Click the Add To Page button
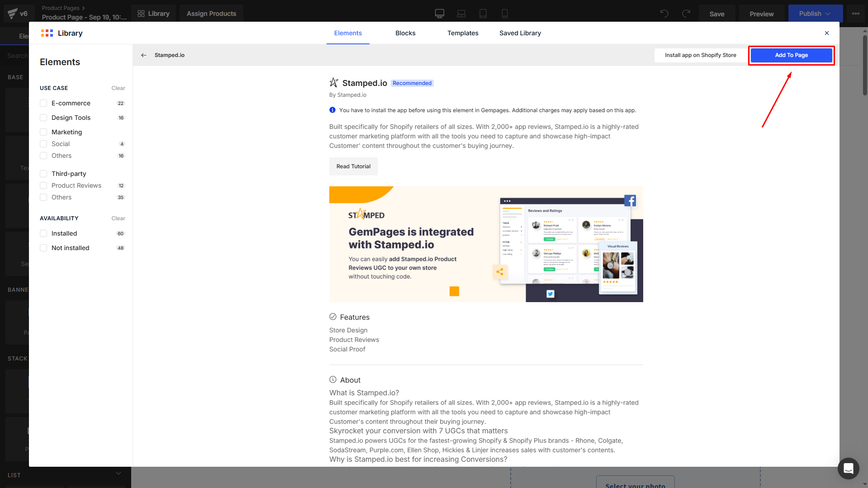Image resolution: width=868 pixels, height=488 pixels. pyautogui.click(x=791, y=55)
